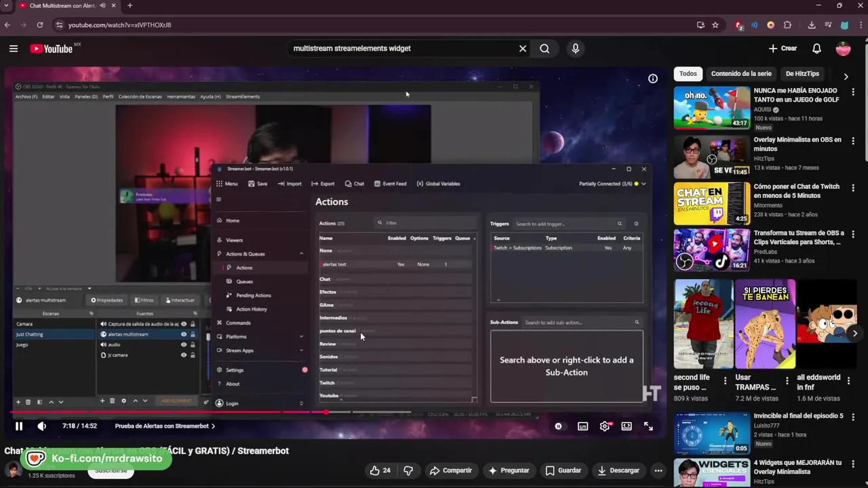868x488 pixels.
Task: Open Event Feed in Streamer.bot
Action: [x=390, y=184]
